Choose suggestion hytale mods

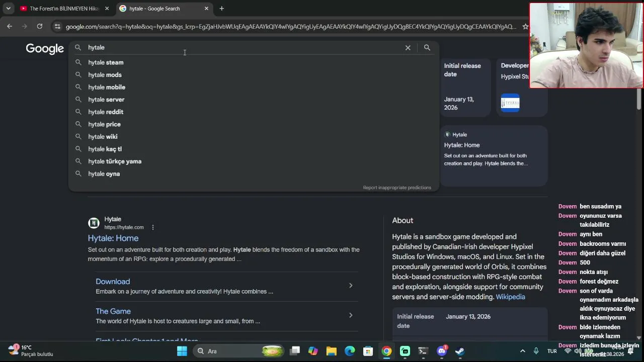click(x=254, y=75)
